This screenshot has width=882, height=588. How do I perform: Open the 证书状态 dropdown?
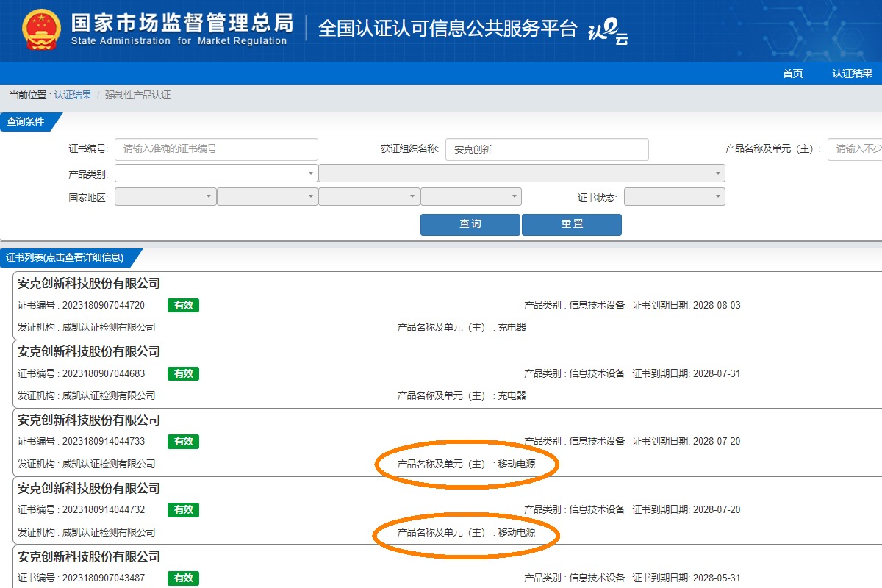(675, 197)
